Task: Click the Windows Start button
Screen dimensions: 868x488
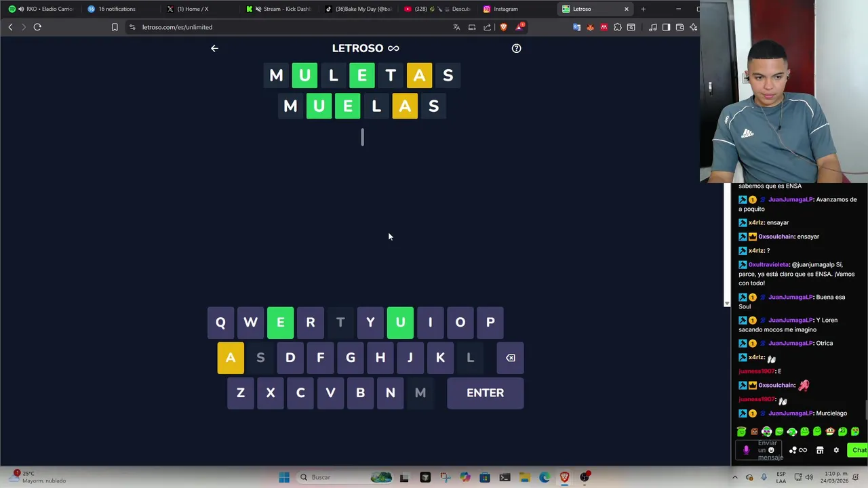Action: click(284, 477)
